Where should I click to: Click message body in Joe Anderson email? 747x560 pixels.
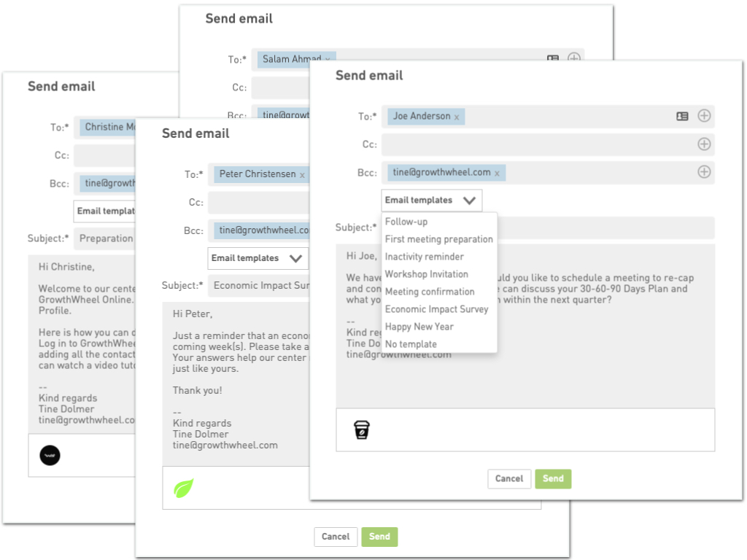[525, 326]
